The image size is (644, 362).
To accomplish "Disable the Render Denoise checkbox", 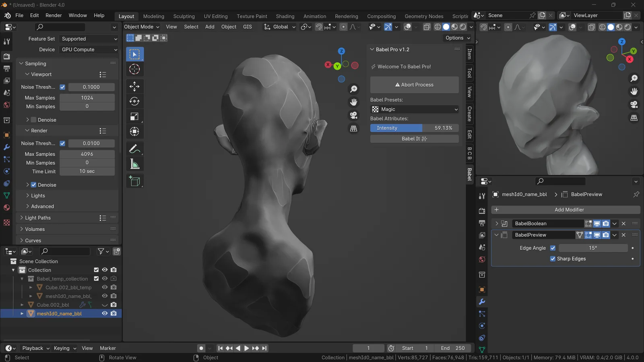I will pos(34,185).
